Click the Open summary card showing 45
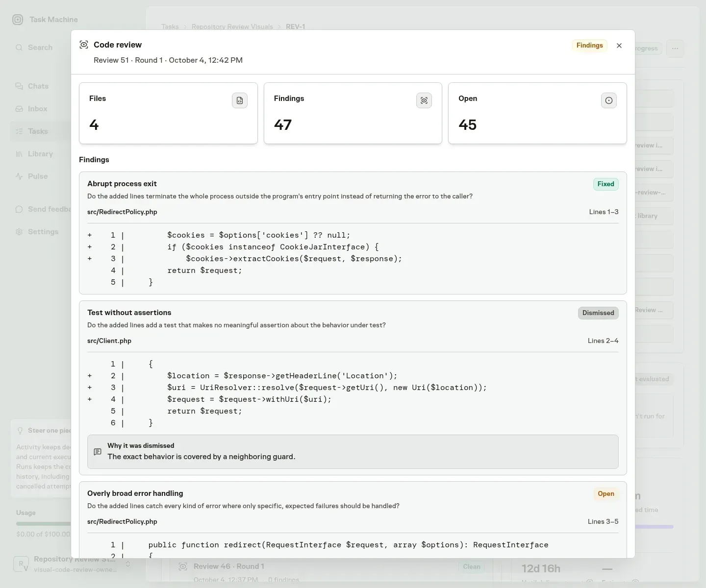Screen dimensions: 706x588 pos(537,113)
